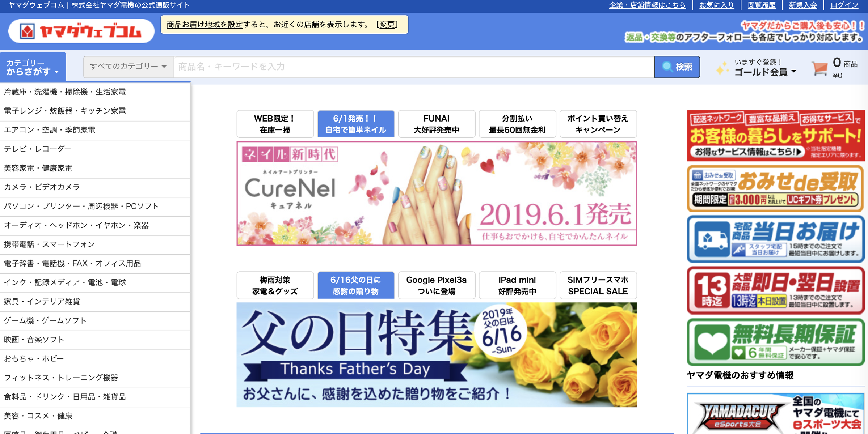Switch to WEB限定！在庫一掃 tab

click(275, 124)
